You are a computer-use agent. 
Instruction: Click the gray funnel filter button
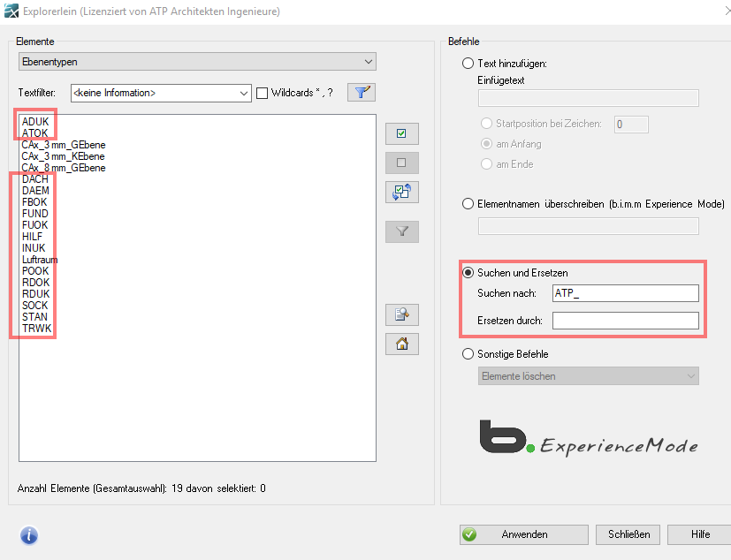coord(401,231)
